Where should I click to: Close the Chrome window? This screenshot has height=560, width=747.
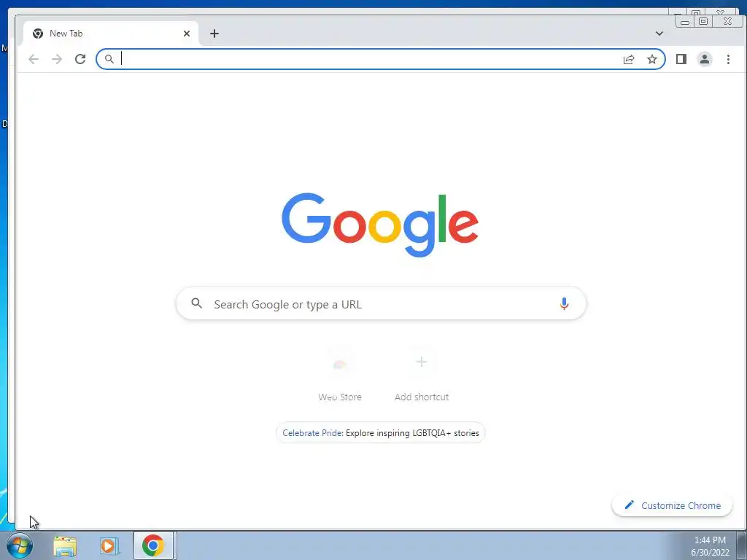coord(727,21)
